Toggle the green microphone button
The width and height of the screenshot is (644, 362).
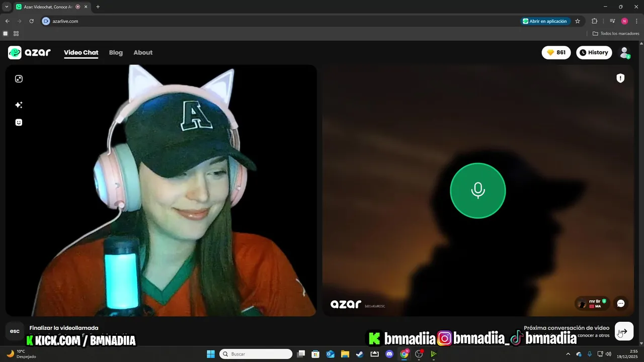tap(477, 191)
